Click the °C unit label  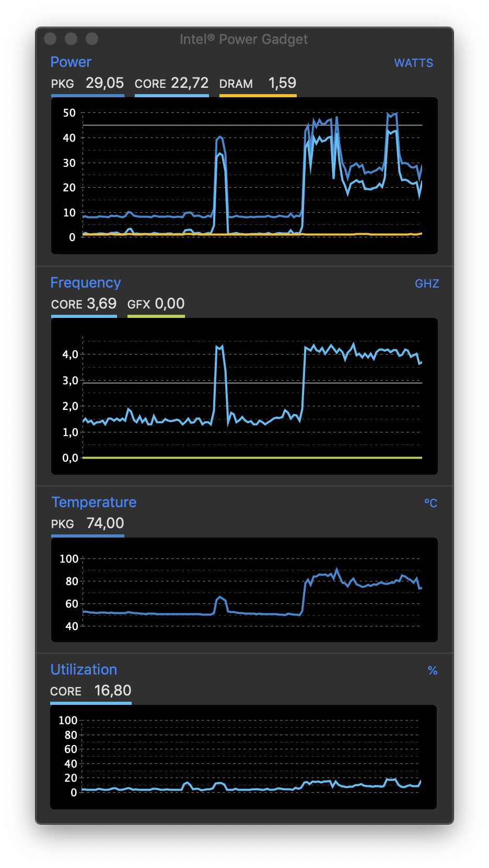pos(430,504)
